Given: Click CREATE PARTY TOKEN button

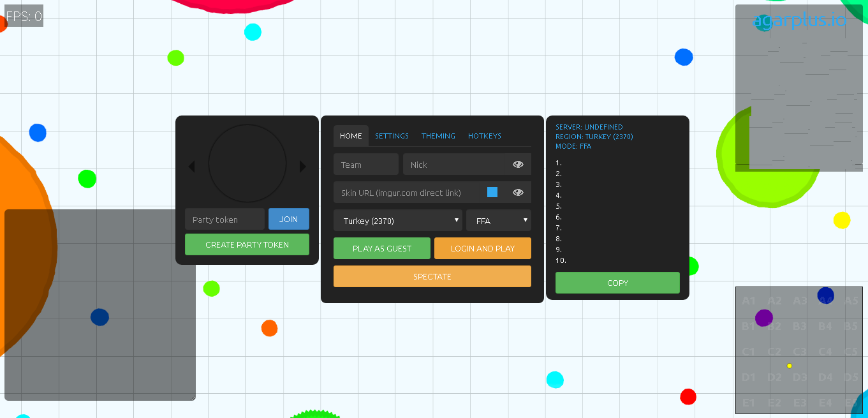Looking at the screenshot, I should tap(247, 244).
